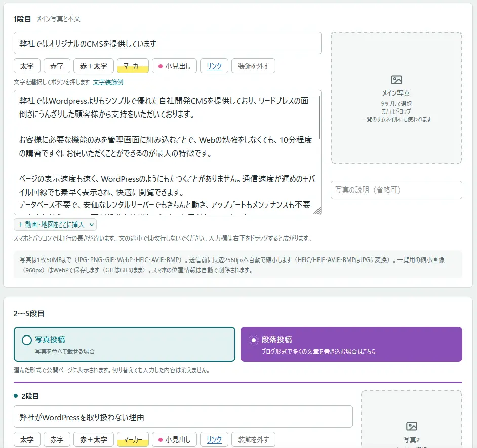This screenshot has width=477, height=448.
Task: Click the 2段目 title input field
Action: [x=183, y=417]
